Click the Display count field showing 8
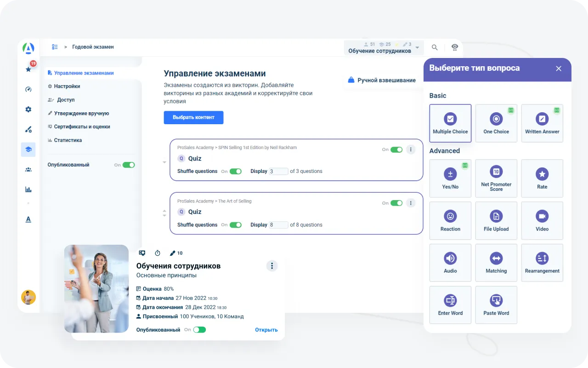Image resolution: width=588 pixels, height=368 pixels. [x=278, y=225]
